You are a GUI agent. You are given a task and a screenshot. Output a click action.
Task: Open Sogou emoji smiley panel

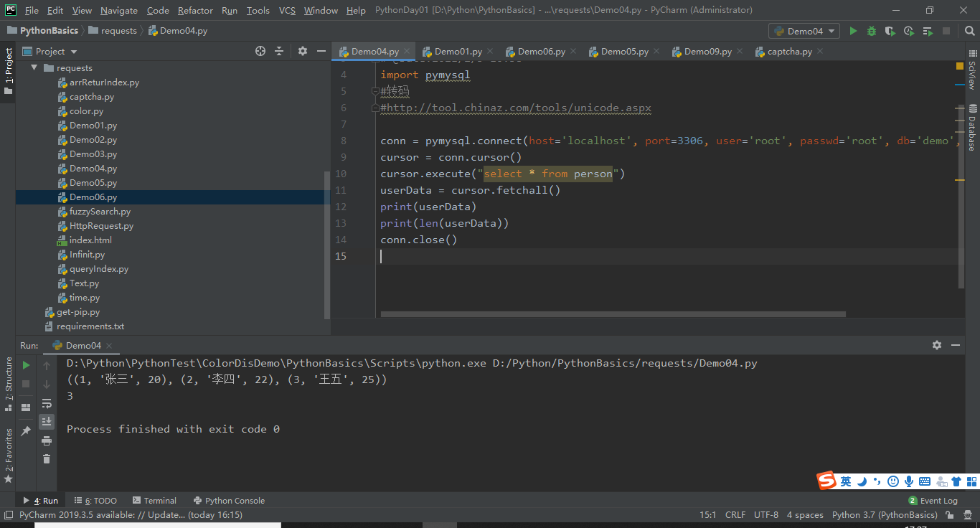pos(893,481)
